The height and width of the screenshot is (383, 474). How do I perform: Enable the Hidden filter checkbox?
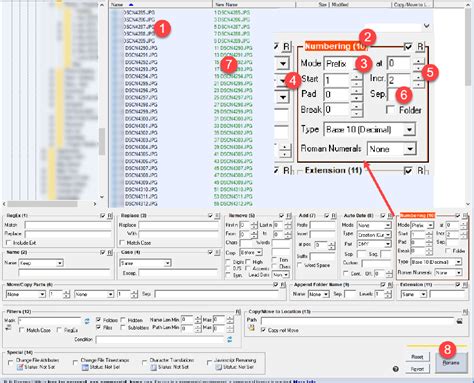tap(123, 320)
